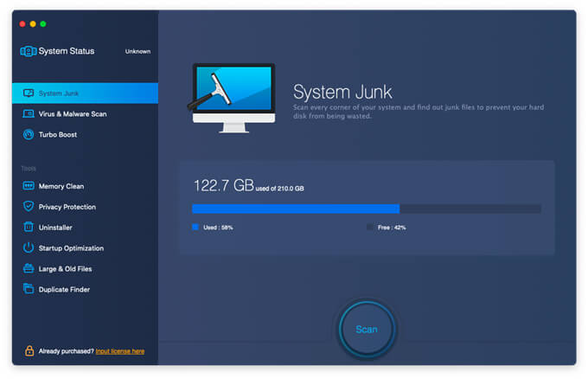Screen dimensions: 588x379
Task: Click the green zoom window button
Action: [43, 24]
